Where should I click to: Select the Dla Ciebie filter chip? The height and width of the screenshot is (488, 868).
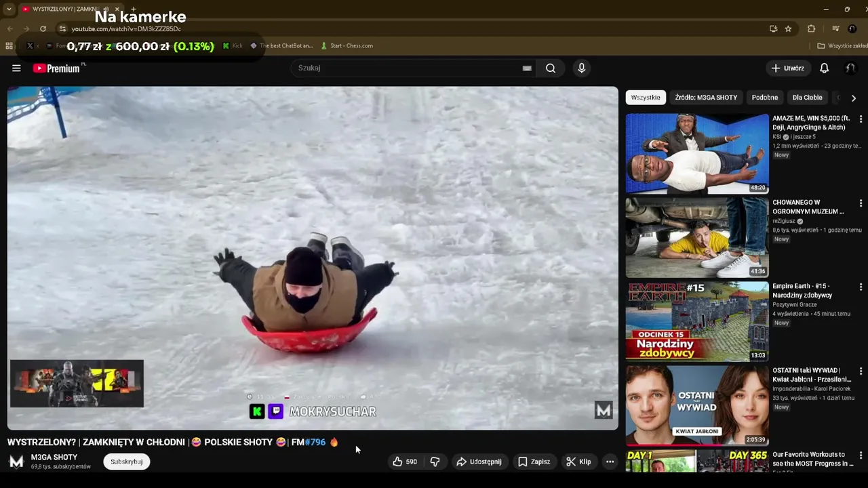point(807,98)
